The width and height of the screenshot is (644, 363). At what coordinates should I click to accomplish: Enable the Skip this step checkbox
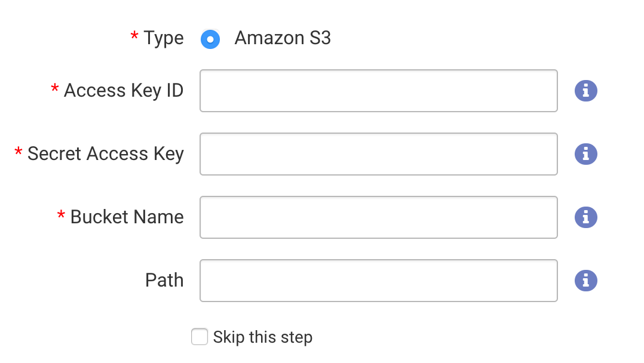(x=200, y=337)
